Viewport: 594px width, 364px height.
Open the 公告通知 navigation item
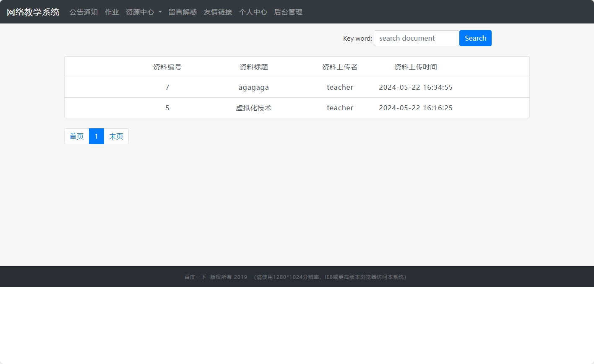pos(83,12)
